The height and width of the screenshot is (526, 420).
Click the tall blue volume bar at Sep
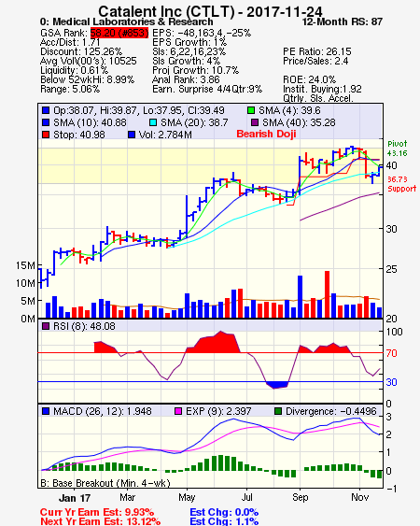[x=300, y=296]
